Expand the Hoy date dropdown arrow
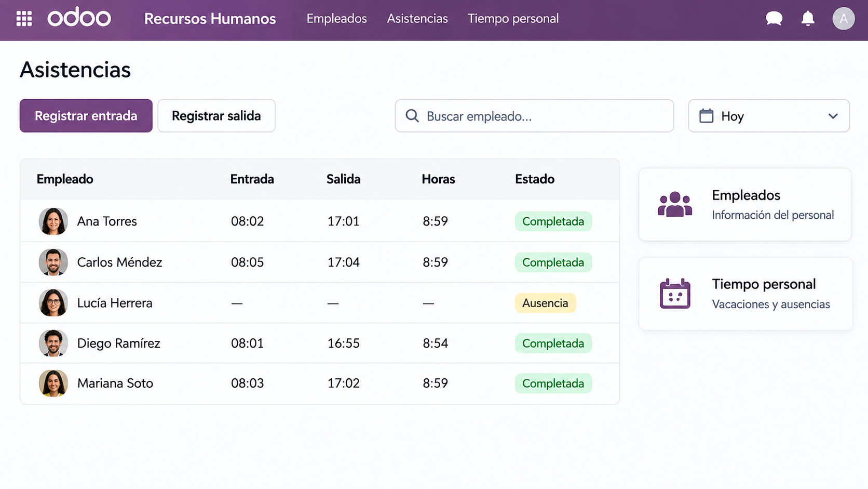This screenshot has width=868, height=489. (833, 116)
